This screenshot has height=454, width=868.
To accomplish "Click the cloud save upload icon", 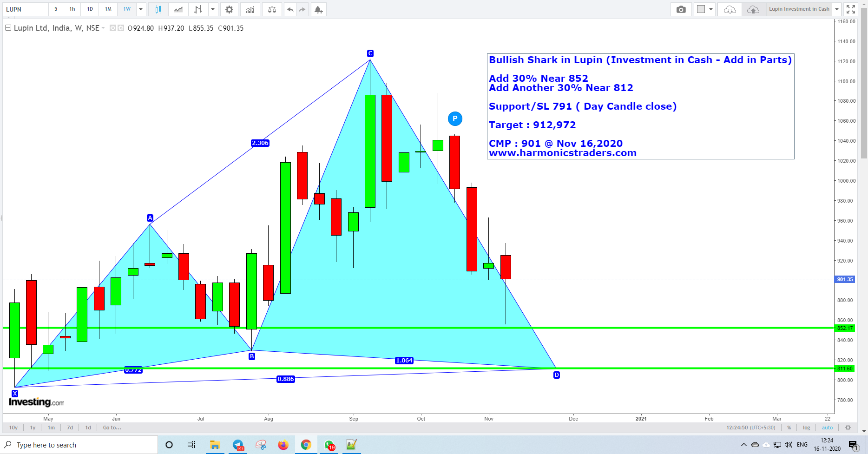I will (753, 9).
